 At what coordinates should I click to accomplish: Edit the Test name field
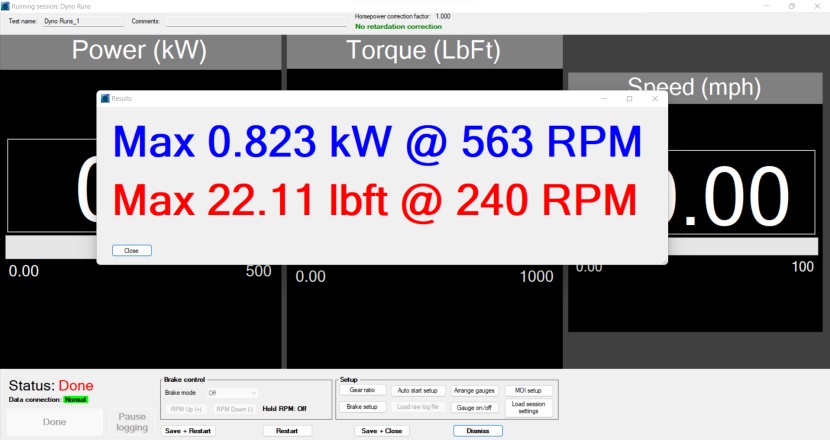point(83,21)
